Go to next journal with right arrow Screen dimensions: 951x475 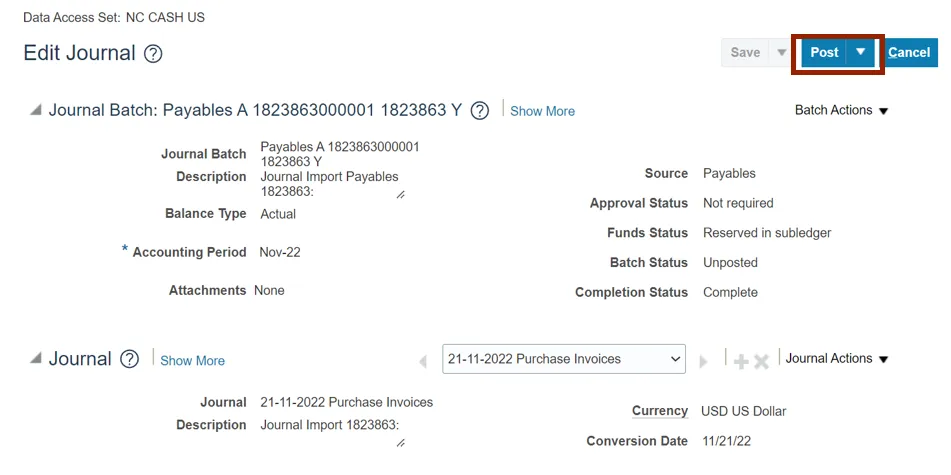click(704, 361)
